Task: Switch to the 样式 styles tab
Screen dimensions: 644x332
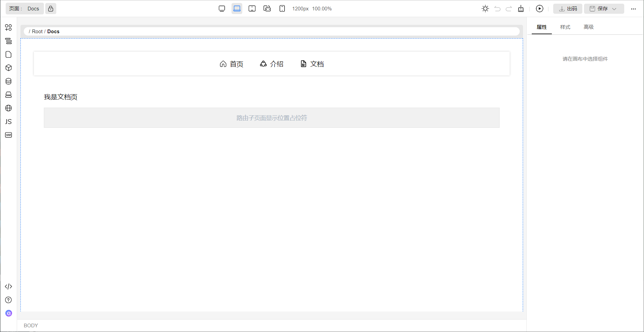Action: (565, 27)
